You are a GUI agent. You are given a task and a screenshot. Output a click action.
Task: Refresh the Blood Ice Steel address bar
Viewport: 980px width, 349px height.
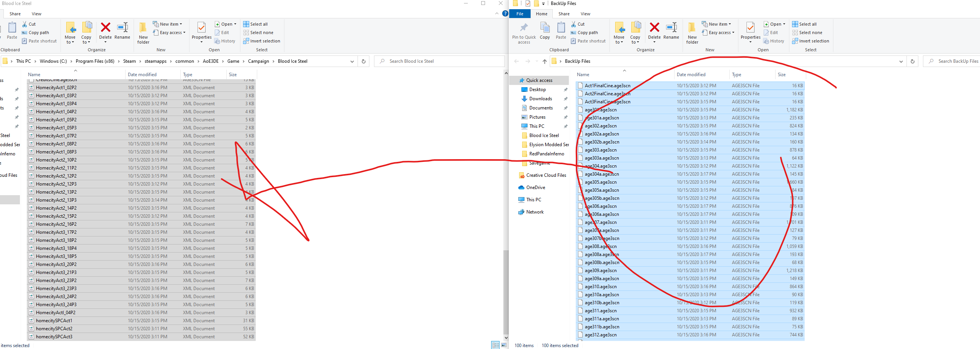(x=364, y=61)
